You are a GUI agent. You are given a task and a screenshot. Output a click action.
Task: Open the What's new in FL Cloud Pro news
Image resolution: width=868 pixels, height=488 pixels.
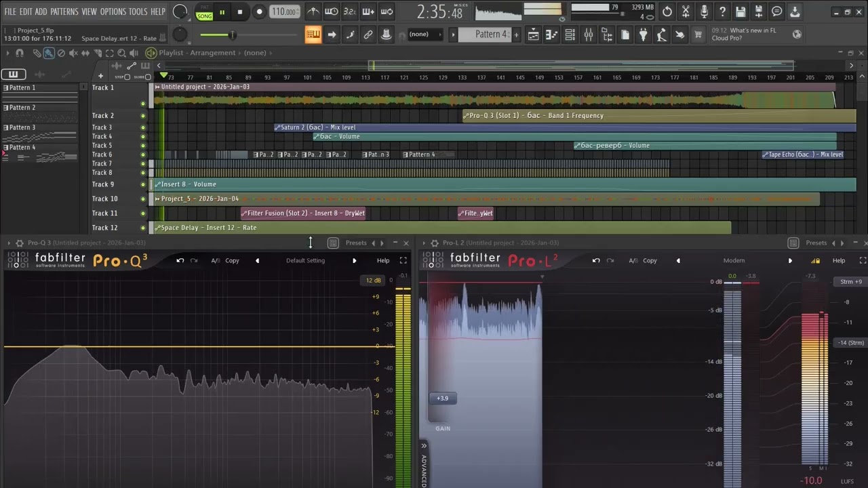pyautogui.click(x=744, y=35)
